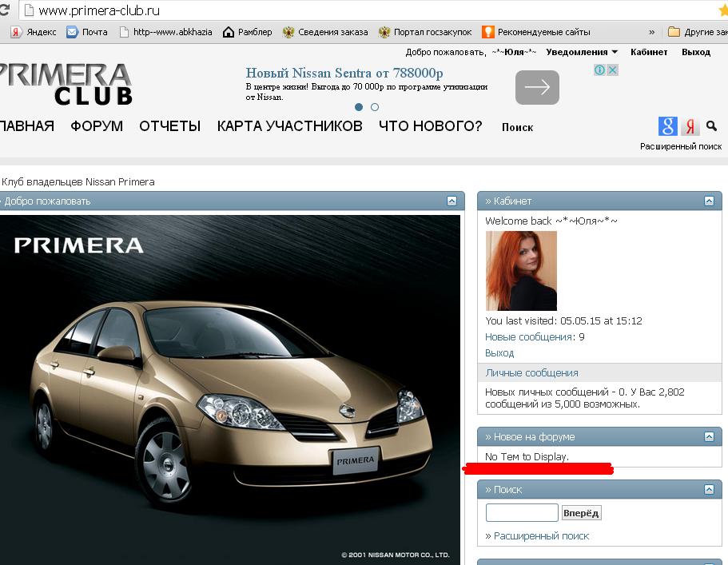The image size is (728, 565).
Task: Open the Другие закладки folder
Action: pos(698,32)
